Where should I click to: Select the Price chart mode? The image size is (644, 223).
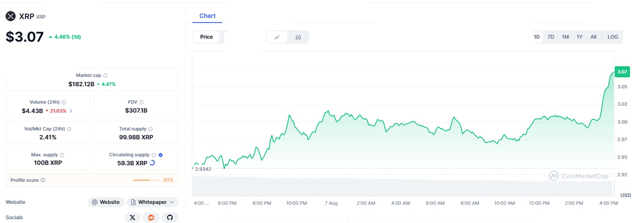tap(206, 37)
